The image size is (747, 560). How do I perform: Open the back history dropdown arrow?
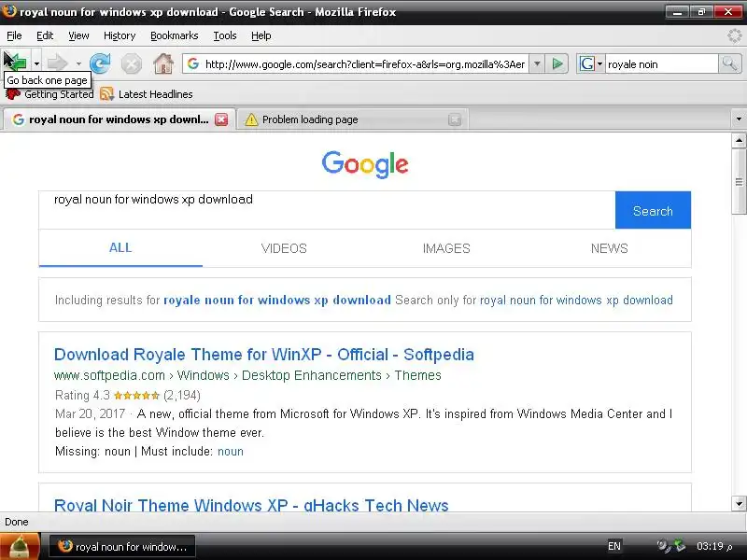click(x=36, y=63)
